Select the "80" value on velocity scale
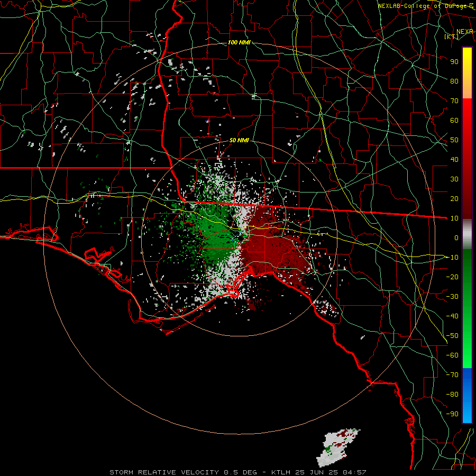The height and width of the screenshot is (476, 476). pyautogui.click(x=454, y=81)
